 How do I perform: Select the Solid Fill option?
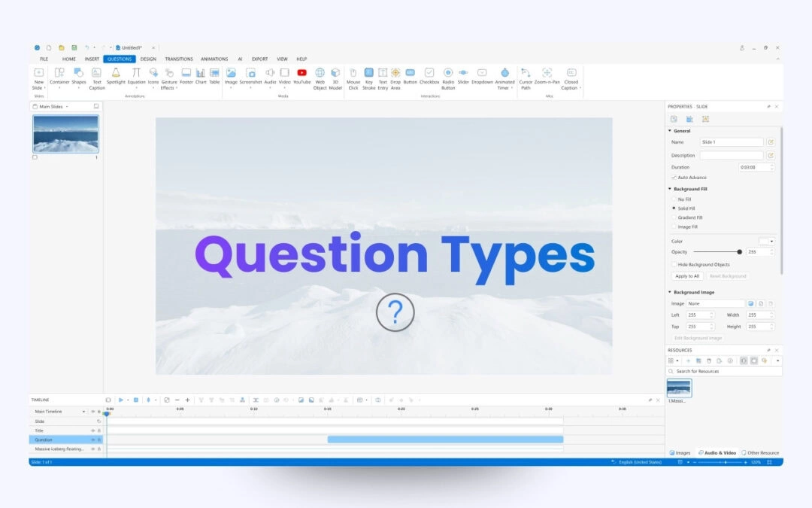click(x=674, y=208)
